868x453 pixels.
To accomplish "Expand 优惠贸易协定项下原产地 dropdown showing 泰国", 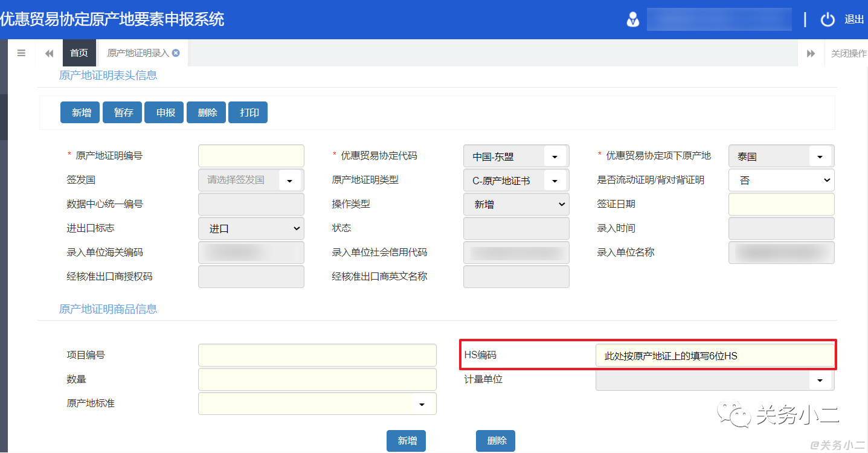I will [x=820, y=156].
